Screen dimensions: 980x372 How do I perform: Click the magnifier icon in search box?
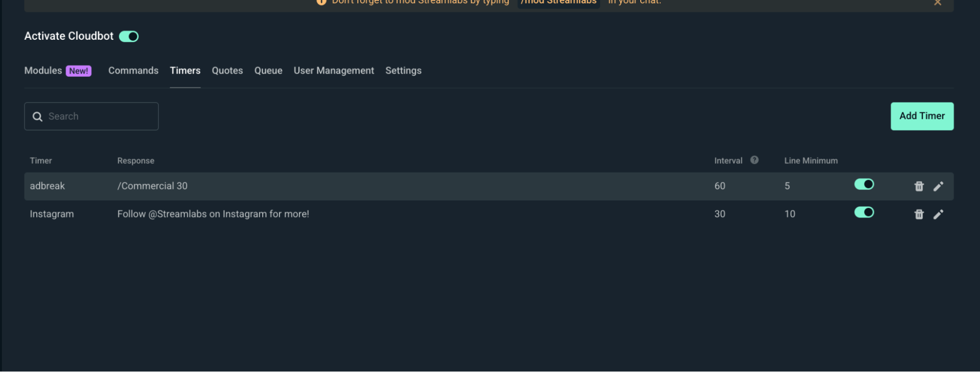click(x=37, y=116)
